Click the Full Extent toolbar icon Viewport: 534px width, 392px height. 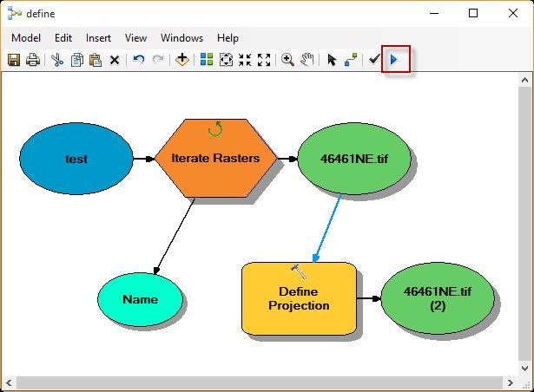(x=226, y=60)
